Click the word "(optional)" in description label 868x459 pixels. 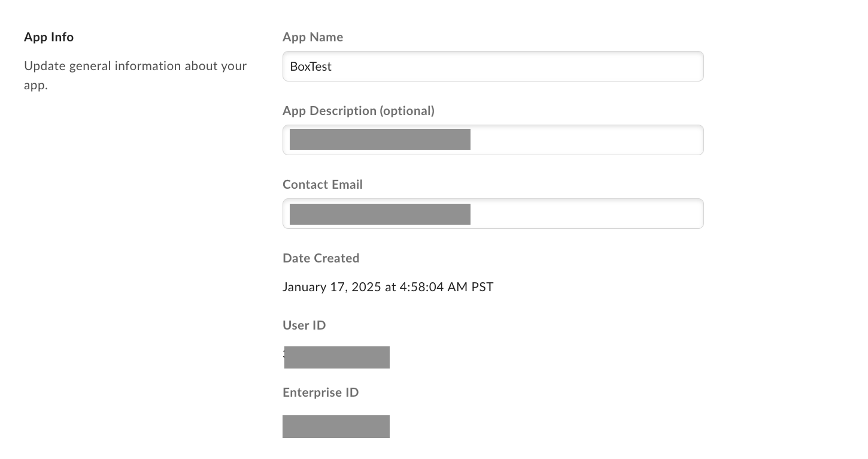click(x=407, y=111)
